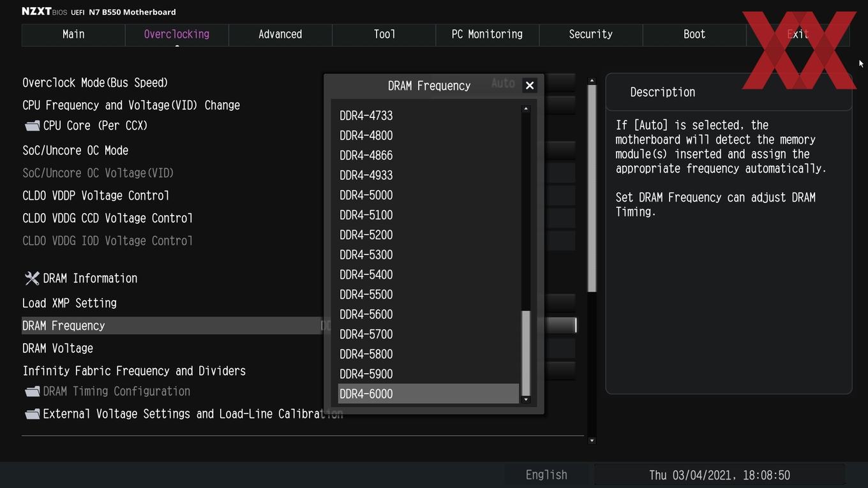Select DDR4-5000 frequency
868x488 pixels.
[428, 195]
